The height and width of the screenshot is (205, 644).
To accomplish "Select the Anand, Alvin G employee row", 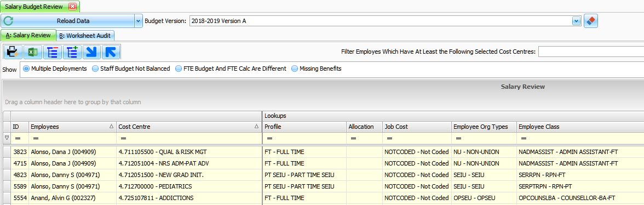I will [x=324, y=198].
